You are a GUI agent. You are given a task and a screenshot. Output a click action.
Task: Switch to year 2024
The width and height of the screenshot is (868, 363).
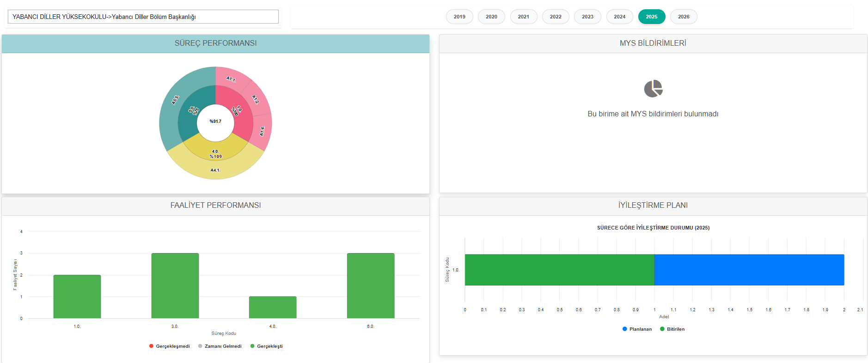click(619, 17)
